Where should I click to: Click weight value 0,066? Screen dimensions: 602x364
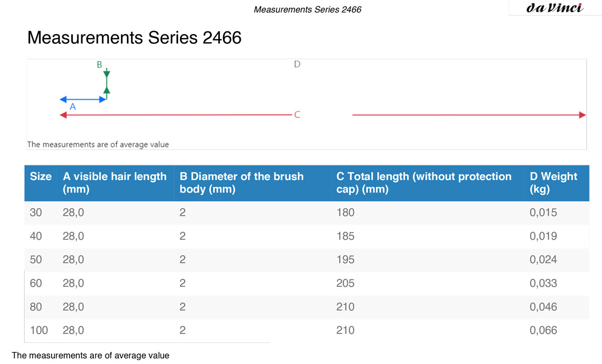click(x=543, y=330)
